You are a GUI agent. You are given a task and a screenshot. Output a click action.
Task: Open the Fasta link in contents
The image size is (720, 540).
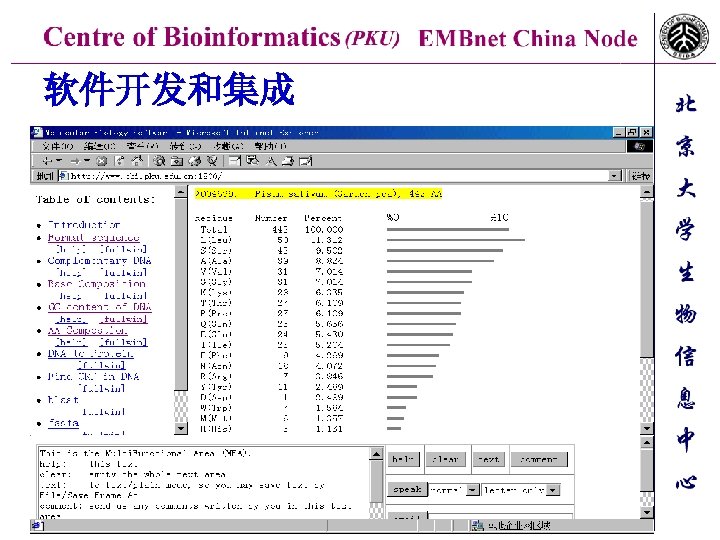tap(63, 422)
